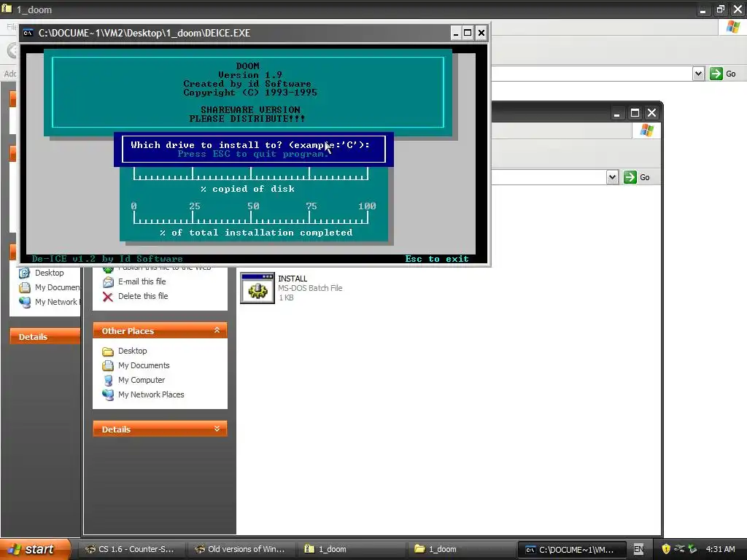Click the EN language bar indicator

pos(639,549)
